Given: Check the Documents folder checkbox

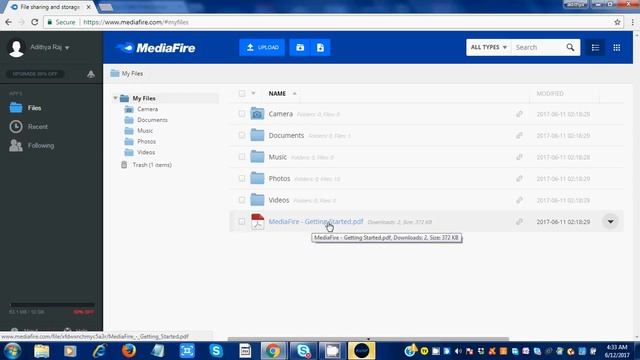Looking at the screenshot, I should click(242, 135).
